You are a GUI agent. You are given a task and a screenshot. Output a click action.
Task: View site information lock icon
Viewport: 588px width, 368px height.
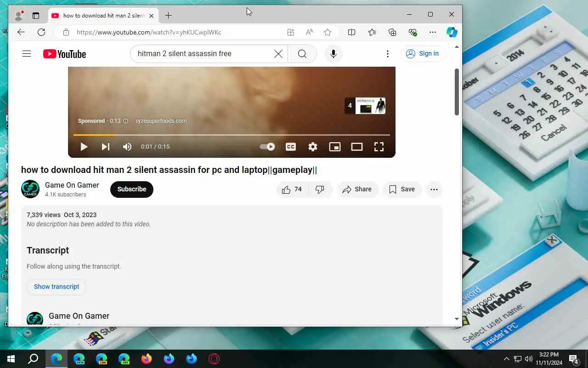click(66, 32)
